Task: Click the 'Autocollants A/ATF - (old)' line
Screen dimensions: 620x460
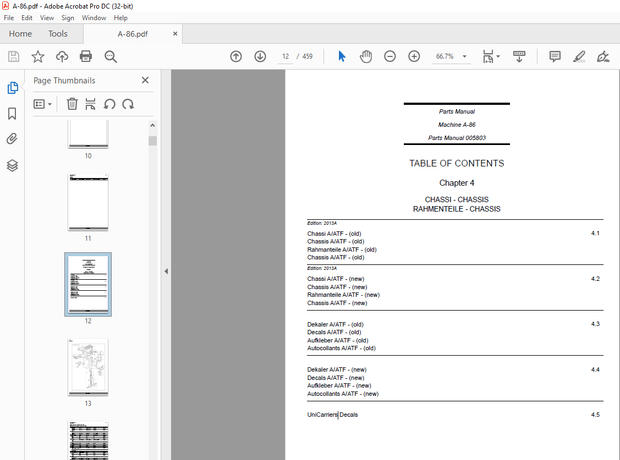Action: (341, 348)
